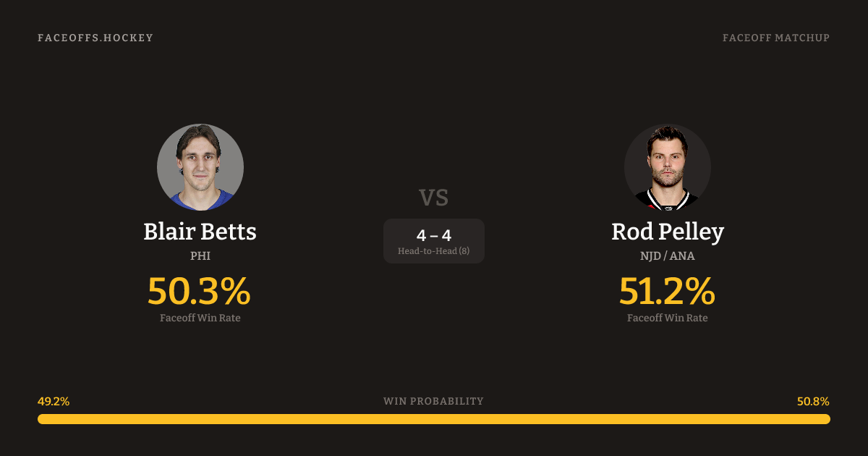Image resolution: width=868 pixels, height=456 pixels.
Task: Click Rod Pelley's 51.2% win rate
Action: tap(667, 291)
